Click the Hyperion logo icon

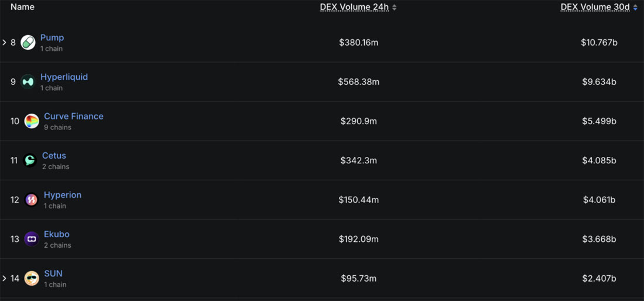tap(32, 200)
